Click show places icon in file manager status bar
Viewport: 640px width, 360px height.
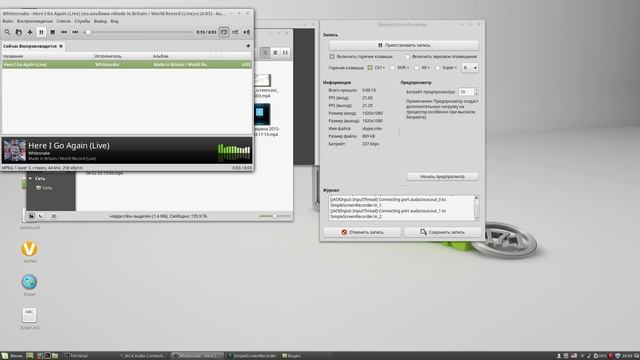coord(31,216)
